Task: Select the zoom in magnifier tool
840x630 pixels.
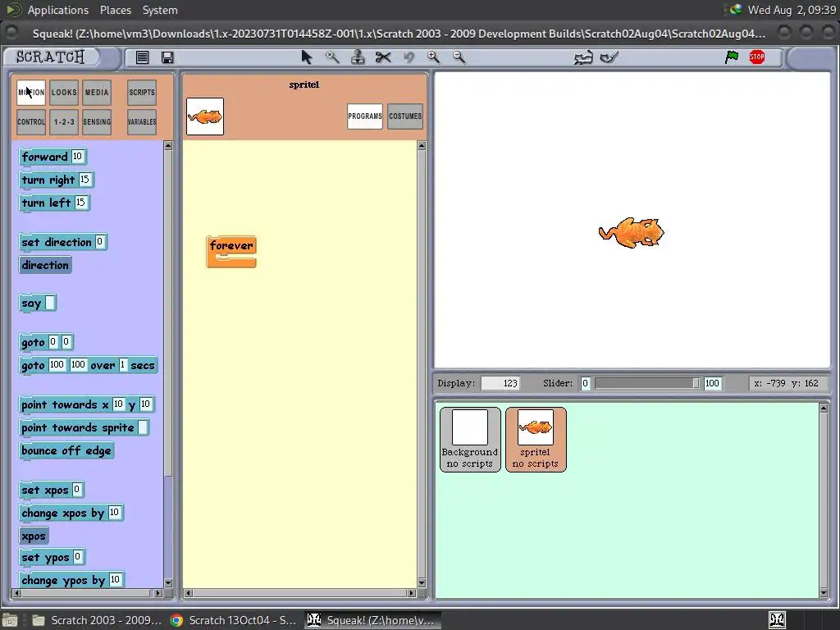Action: tap(433, 57)
